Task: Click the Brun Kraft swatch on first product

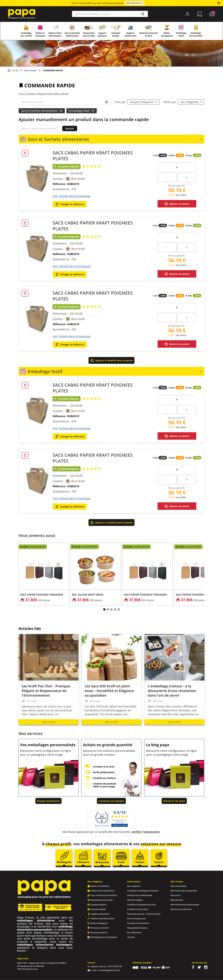Action: (68, 179)
